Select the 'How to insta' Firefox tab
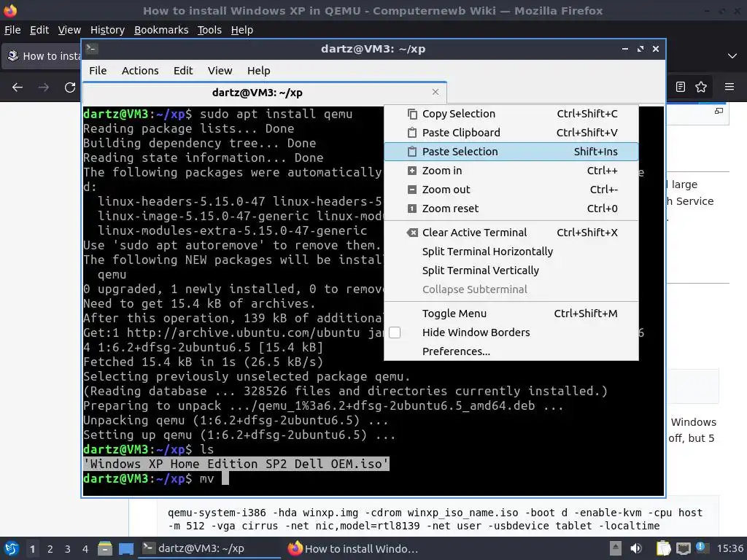Image resolution: width=747 pixels, height=560 pixels. (x=42, y=56)
